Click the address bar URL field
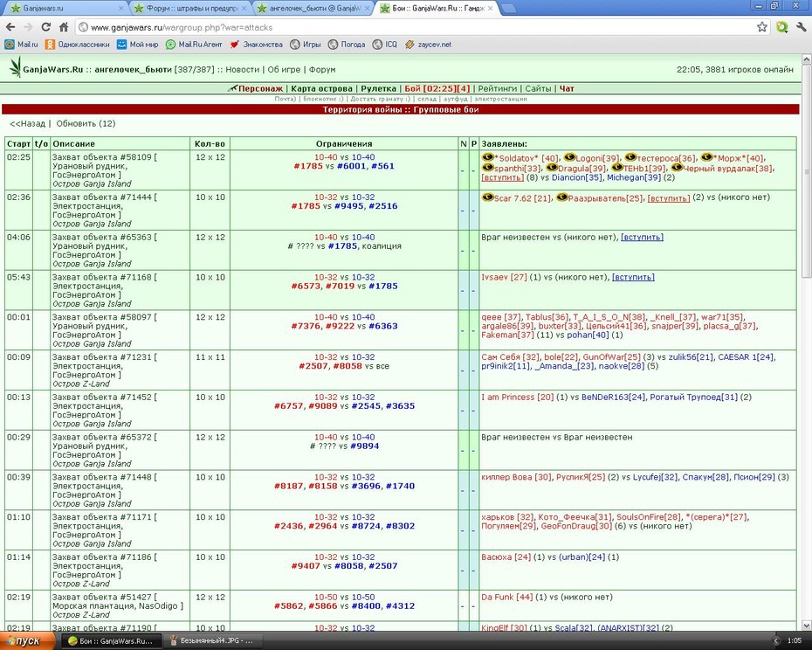This screenshot has width=812, height=650. coord(414,27)
